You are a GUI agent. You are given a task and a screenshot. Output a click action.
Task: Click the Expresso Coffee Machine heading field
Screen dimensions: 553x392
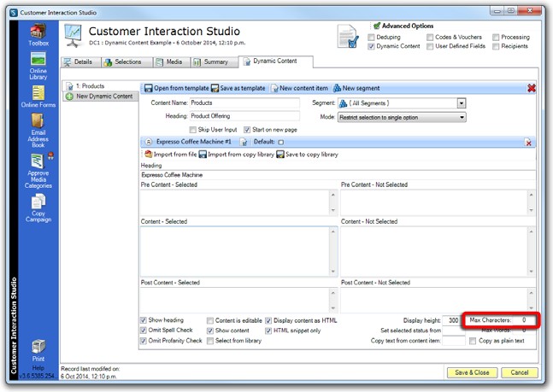338,175
